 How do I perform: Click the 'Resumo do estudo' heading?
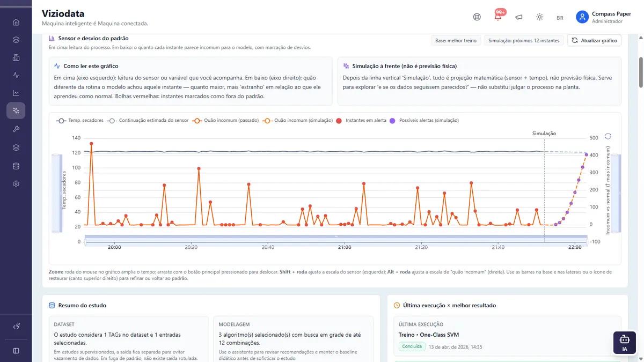(x=82, y=305)
